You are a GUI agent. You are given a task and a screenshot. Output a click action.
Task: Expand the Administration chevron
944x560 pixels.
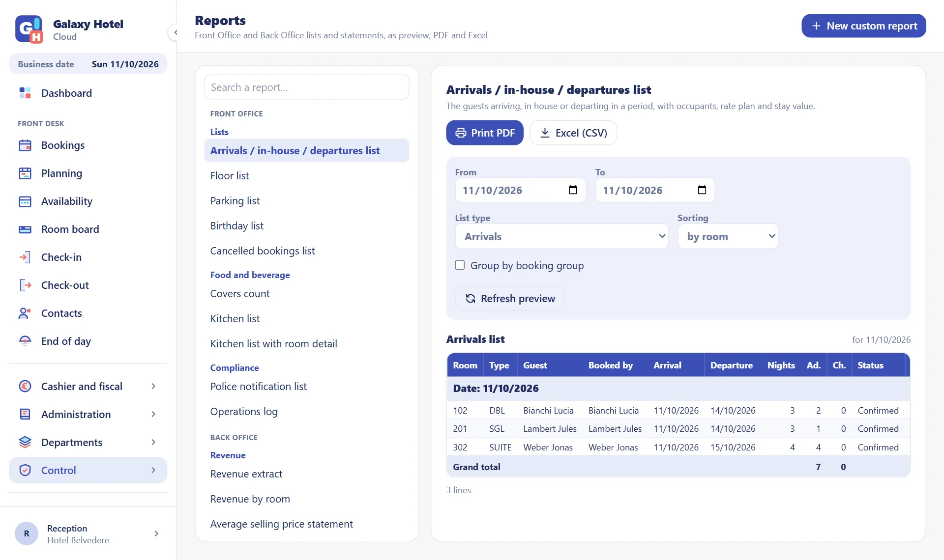click(153, 415)
